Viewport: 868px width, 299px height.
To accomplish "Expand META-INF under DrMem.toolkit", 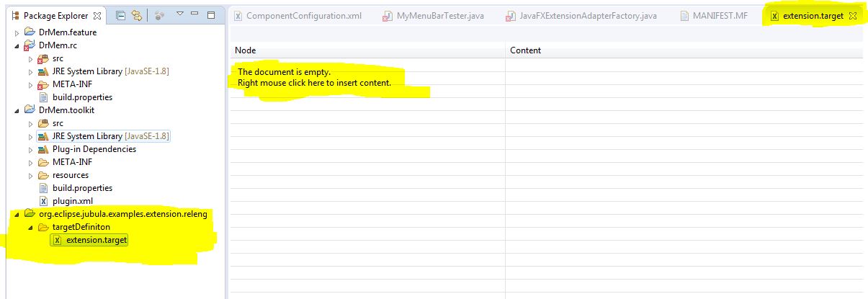I will click(x=31, y=162).
